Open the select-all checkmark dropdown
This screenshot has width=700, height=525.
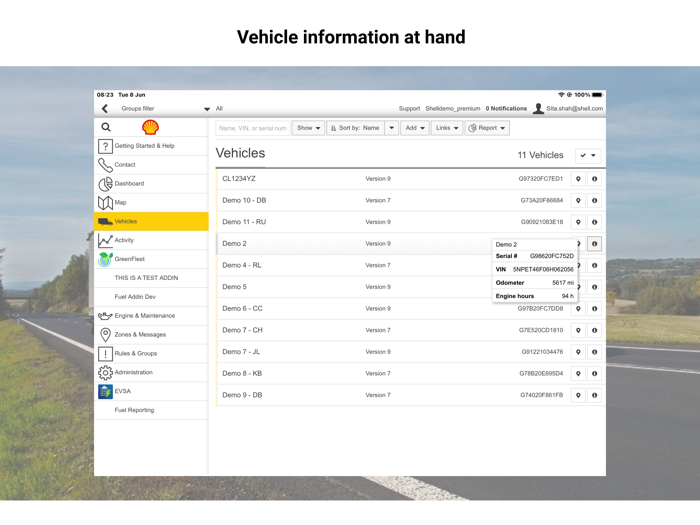588,155
